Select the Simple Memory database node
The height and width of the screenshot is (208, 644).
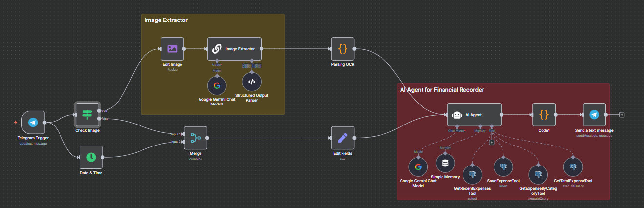pyautogui.click(x=445, y=163)
